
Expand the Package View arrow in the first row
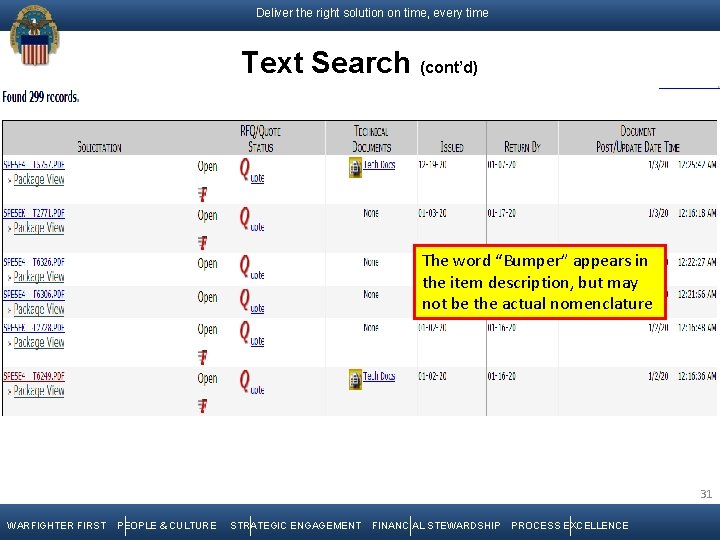click(9, 180)
